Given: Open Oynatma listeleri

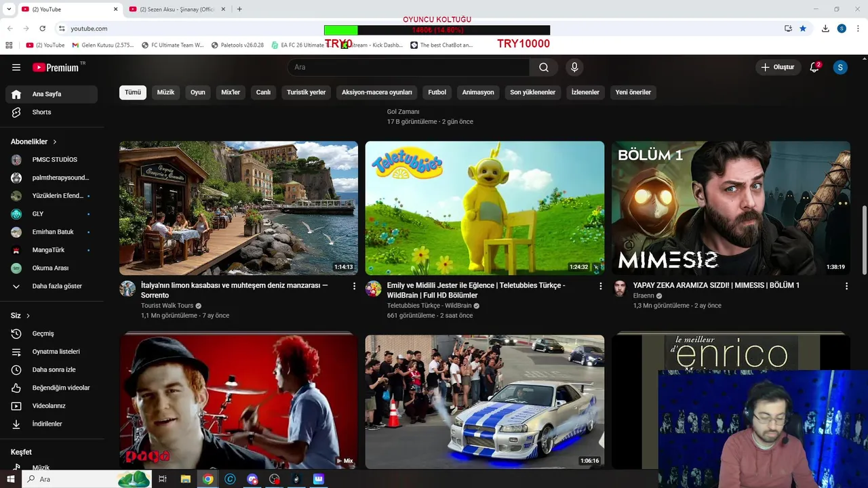Looking at the screenshot, I should pyautogui.click(x=52, y=352).
